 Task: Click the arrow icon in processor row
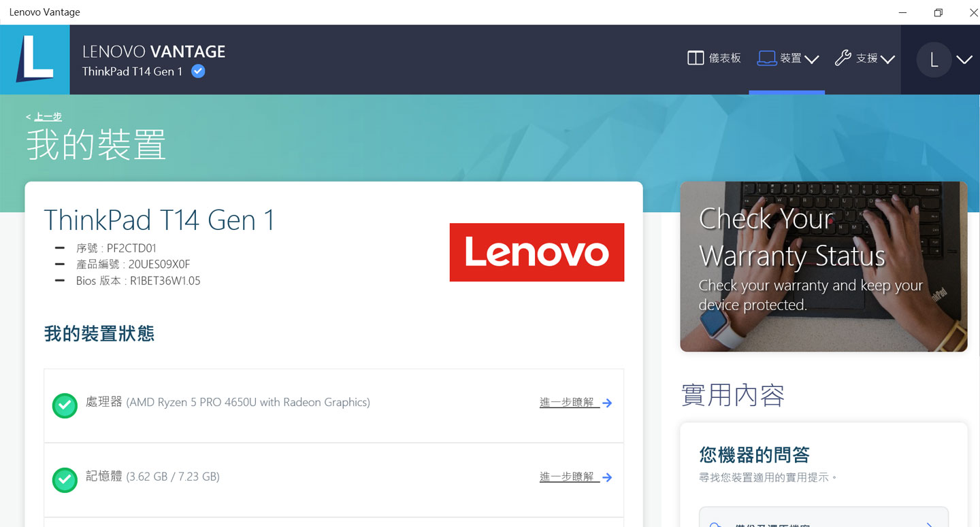click(x=607, y=403)
